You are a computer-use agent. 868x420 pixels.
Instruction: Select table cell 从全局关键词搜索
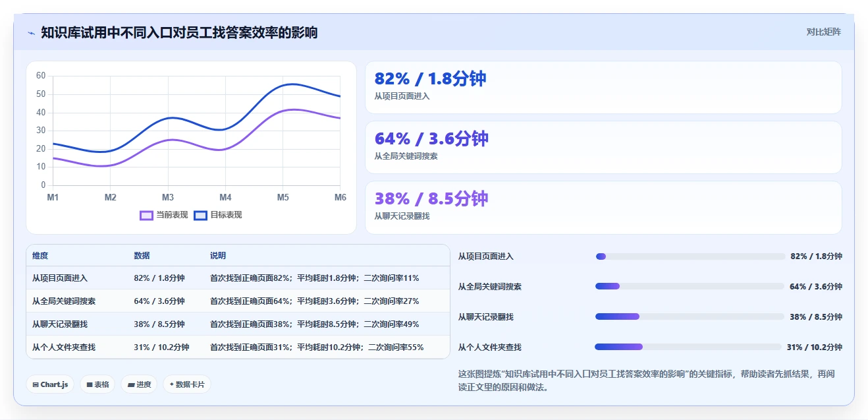click(64, 301)
